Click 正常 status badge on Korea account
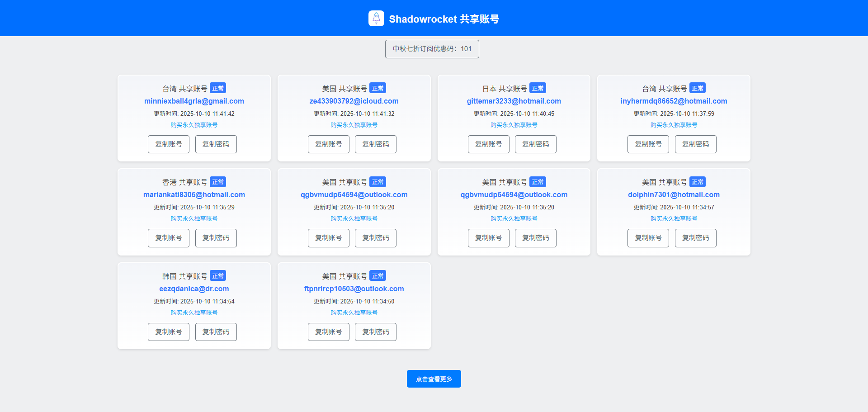Screen dimensions: 868x412 [218, 276]
